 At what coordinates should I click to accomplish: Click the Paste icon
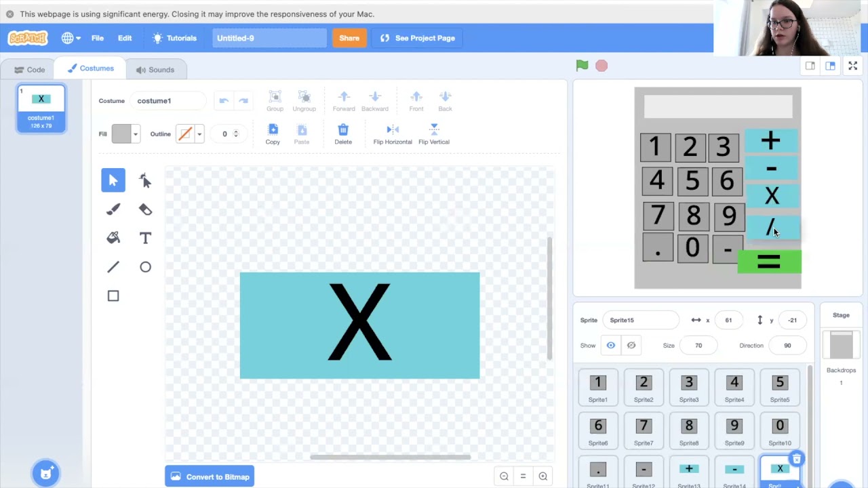pos(302,134)
